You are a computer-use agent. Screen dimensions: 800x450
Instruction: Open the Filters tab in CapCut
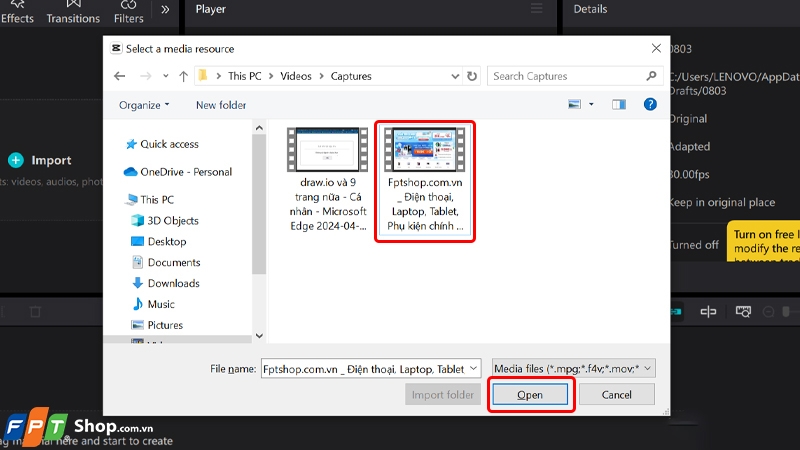(129, 12)
